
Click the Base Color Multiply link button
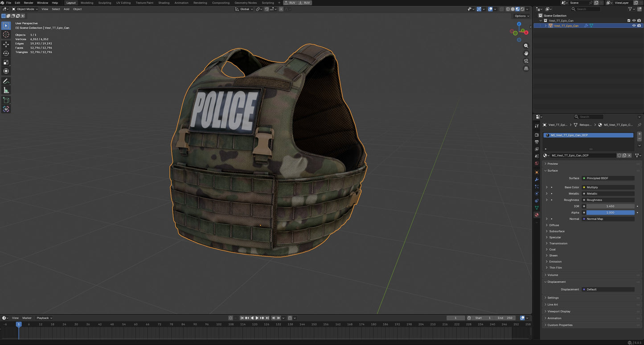point(608,187)
